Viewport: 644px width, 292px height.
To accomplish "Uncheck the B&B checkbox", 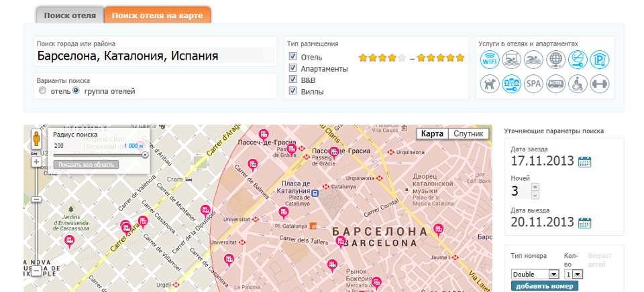I will (x=293, y=79).
